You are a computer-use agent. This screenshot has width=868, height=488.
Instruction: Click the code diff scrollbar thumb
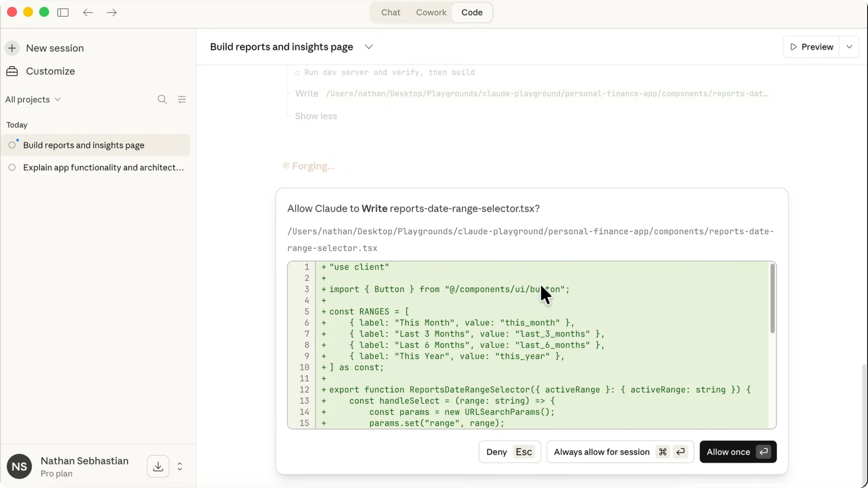coord(773,298)
